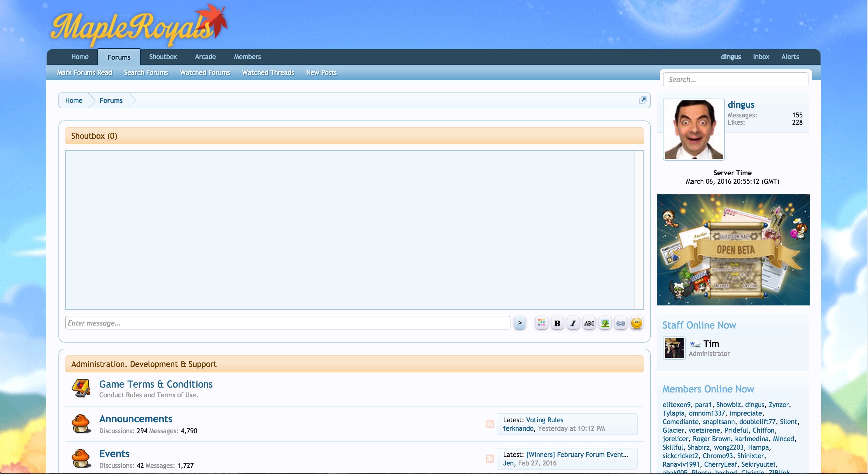Click Forums in the breadcrumb
Screen dimensions: 868x474
(x=111, y=100)
